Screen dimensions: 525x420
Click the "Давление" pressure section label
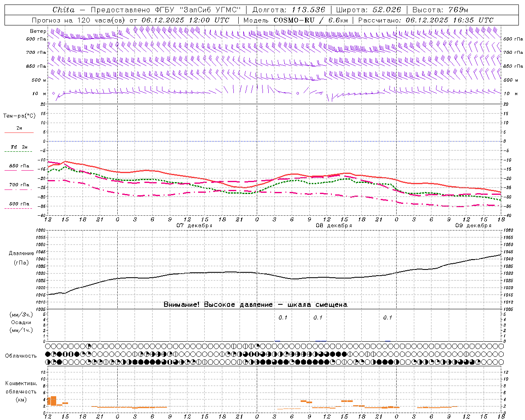(x=21, y=253)
